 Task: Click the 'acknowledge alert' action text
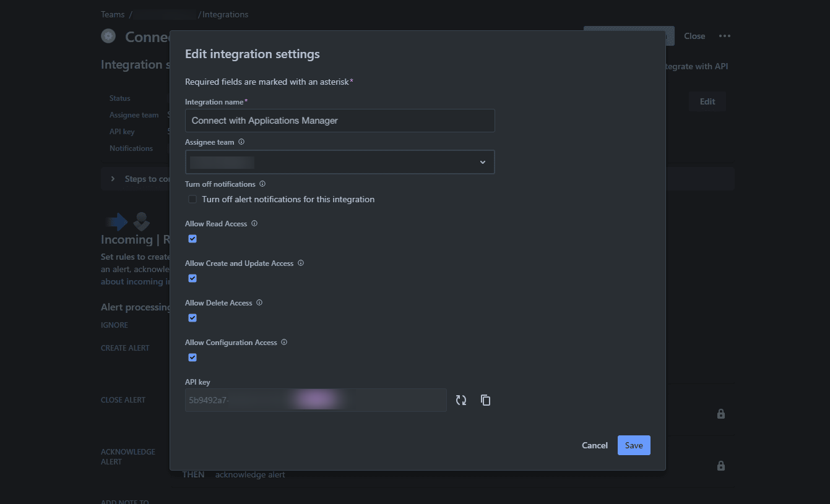coord(250,475)
